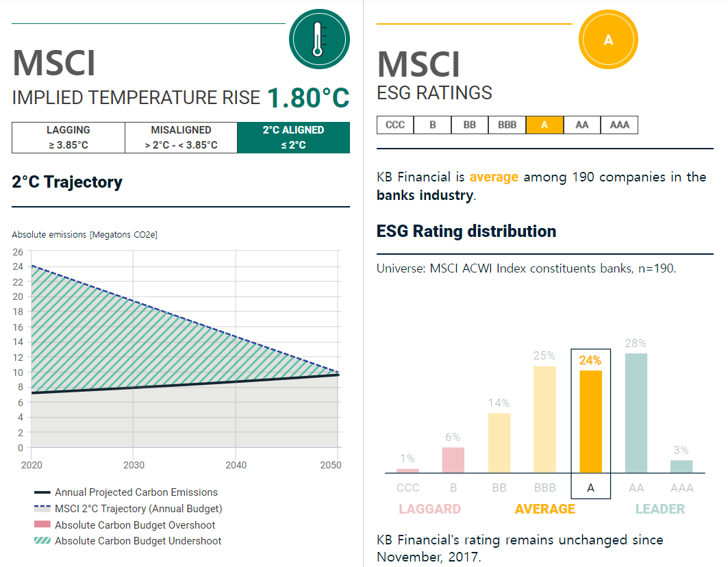Click the Annual Projected Carbon Emissions legend label
The width and height of the screenshot is (728, 567).
136,492
